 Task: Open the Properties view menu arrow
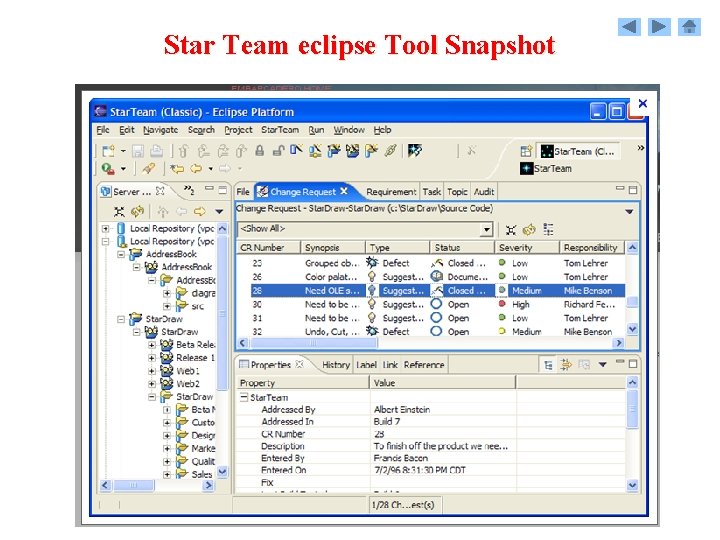[602, 365]
